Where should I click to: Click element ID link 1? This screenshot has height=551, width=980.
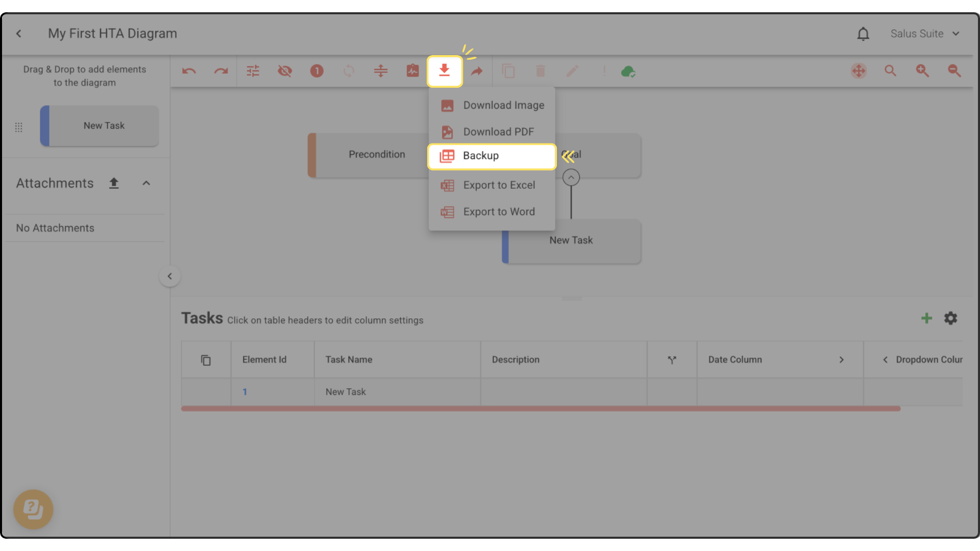(245, 392)
